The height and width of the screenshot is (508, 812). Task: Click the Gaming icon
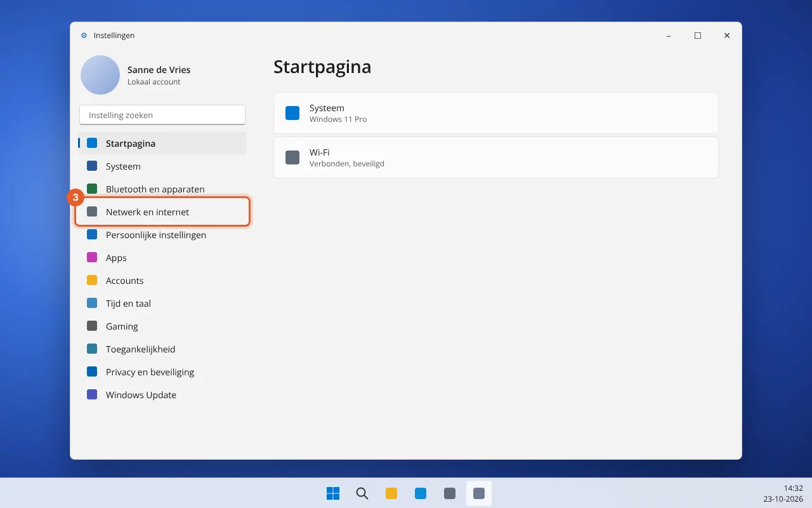coord(92,326)
